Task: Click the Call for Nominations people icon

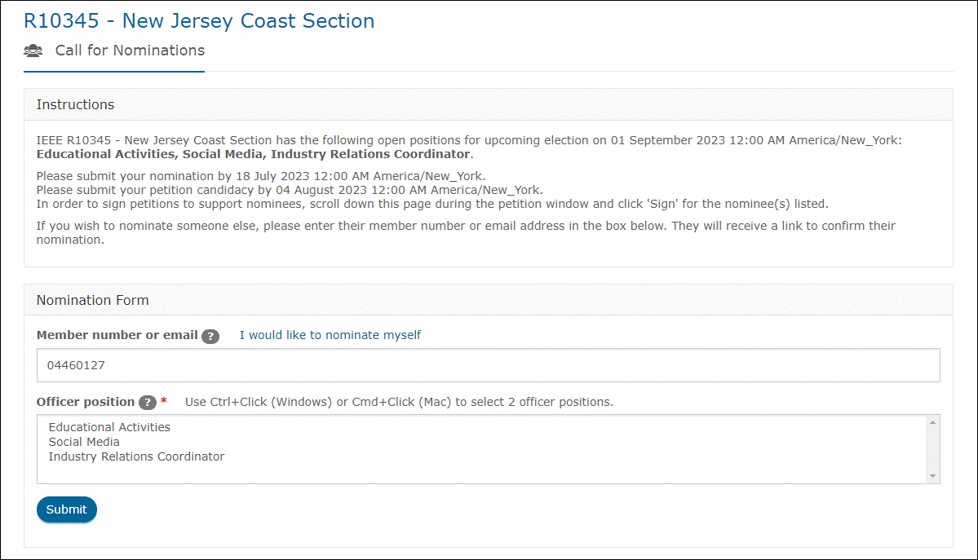Action: click(x=33, y=51)
